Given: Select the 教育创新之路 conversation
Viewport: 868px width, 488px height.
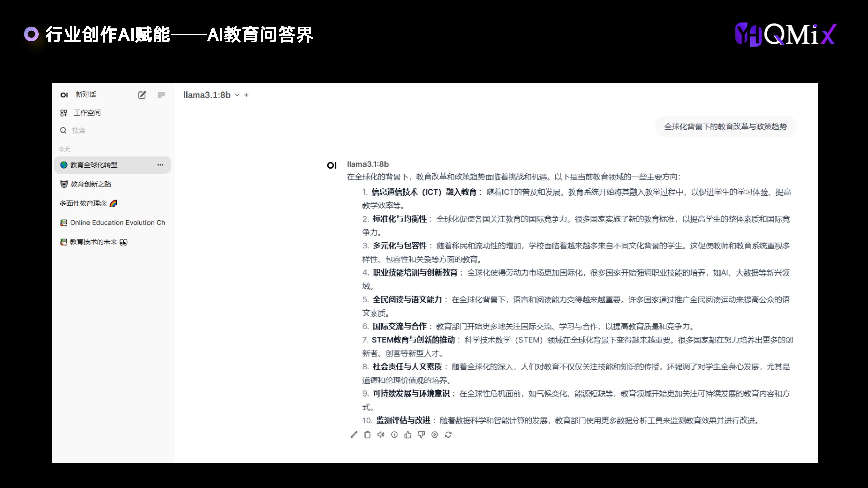Looking at the screenshot, I should click(91, 184).
